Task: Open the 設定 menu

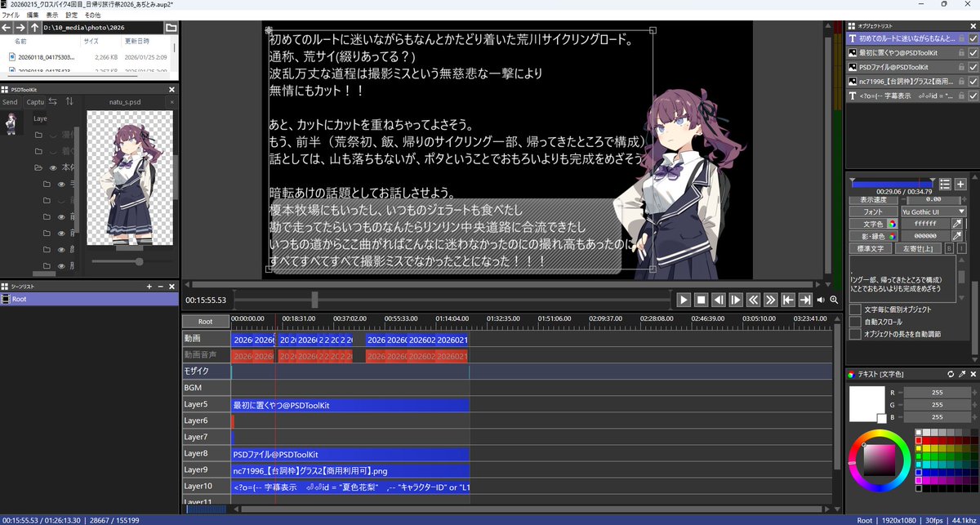Action: tap(72, 15)
